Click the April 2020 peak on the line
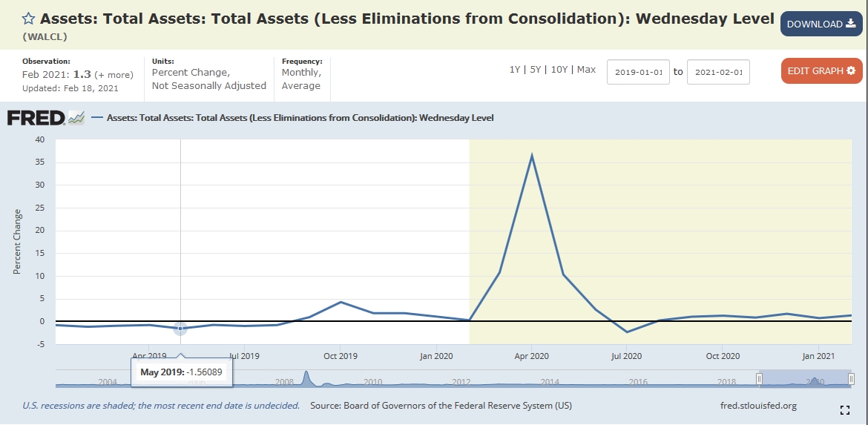Image resolution: width=868 pixels, height=425 pixels. (531, 155)
